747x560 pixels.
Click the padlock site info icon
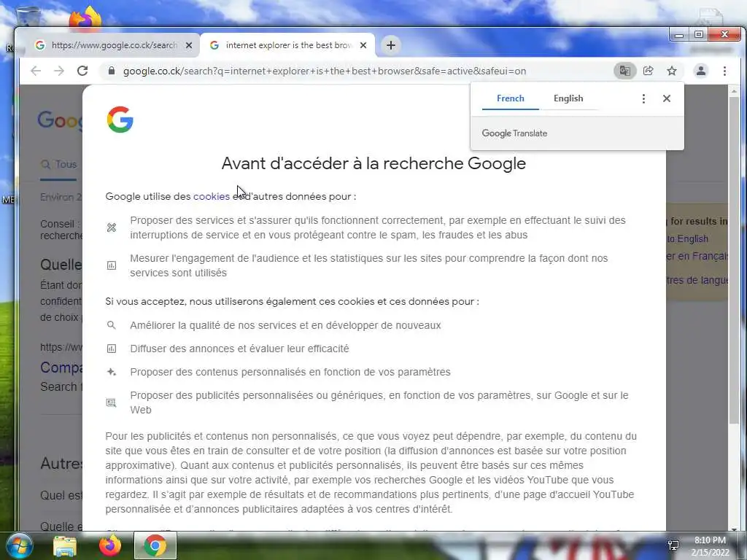[112, 71]
